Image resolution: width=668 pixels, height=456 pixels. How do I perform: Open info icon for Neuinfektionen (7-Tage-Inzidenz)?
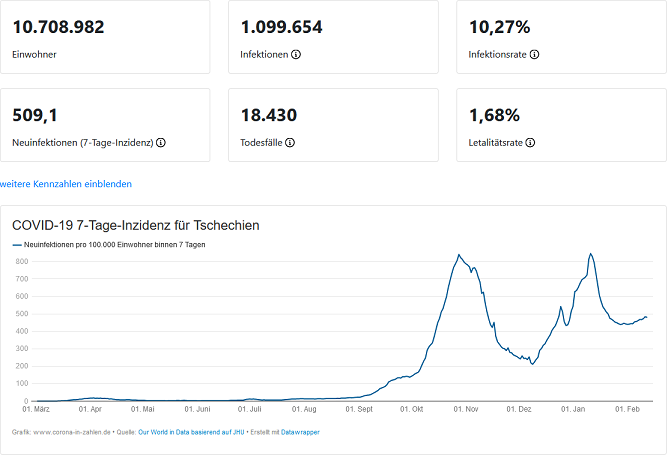161,142
